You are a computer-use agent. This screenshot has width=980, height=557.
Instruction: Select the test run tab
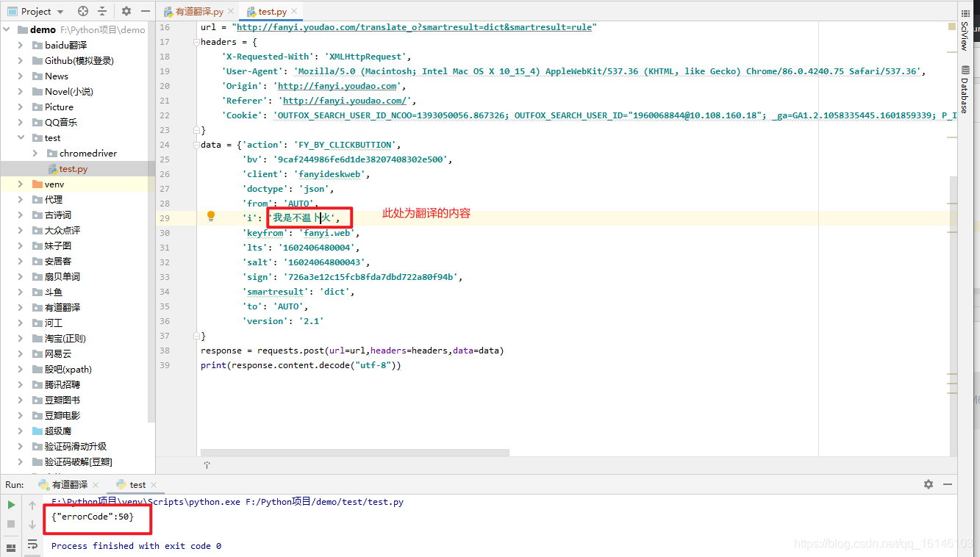[x=137, y=485]
